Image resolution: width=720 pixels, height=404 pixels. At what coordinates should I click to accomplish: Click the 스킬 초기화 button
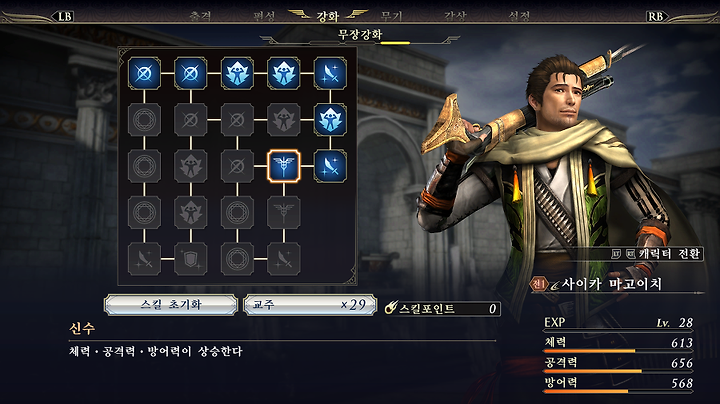(171, 305)
